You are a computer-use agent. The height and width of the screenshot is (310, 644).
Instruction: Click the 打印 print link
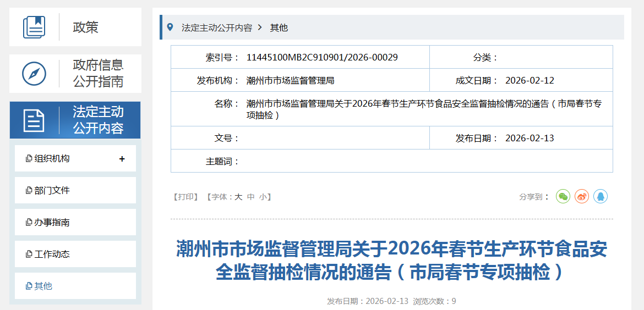[x=186, y=197]
